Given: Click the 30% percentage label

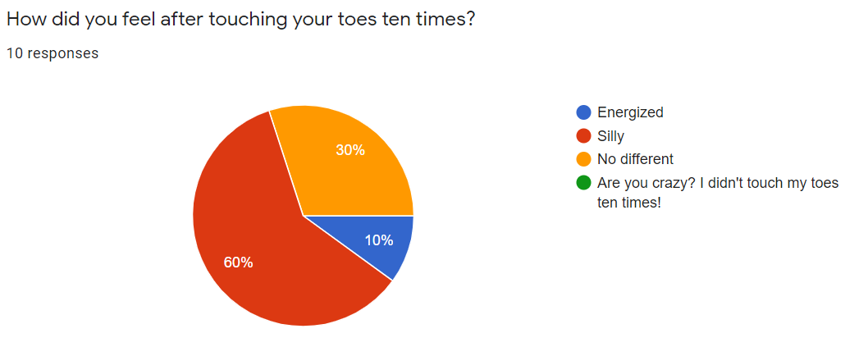Looking at the screenshot, I should pos(350,150).
